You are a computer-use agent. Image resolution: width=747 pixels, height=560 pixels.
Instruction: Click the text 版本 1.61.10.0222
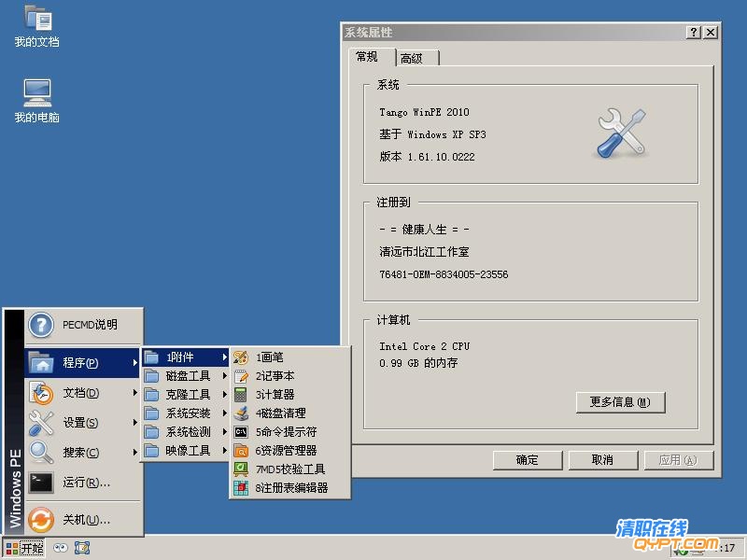click(427, 157)
